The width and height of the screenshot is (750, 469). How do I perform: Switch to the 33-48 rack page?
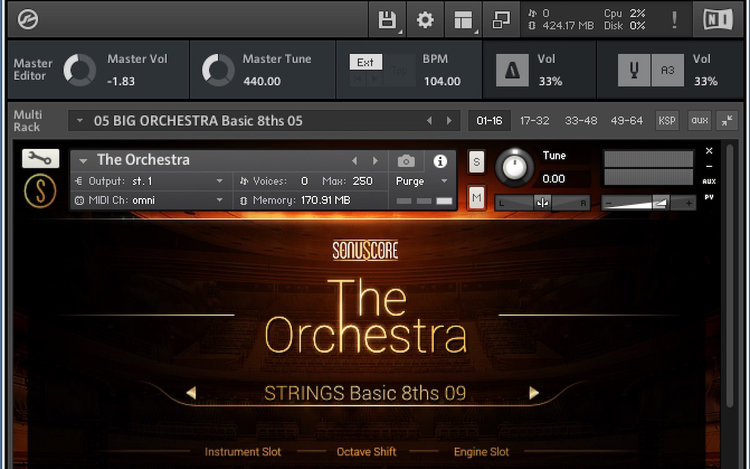(x=581, y=120)
